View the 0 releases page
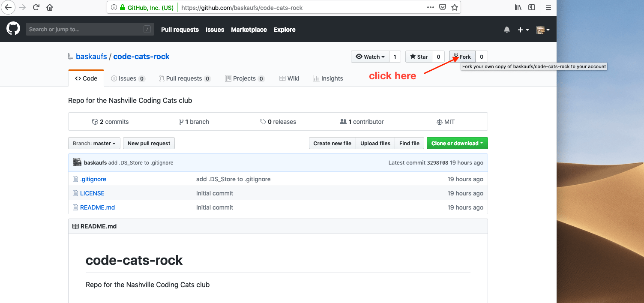This screenshot has height=303, width=644. point(278,122)
